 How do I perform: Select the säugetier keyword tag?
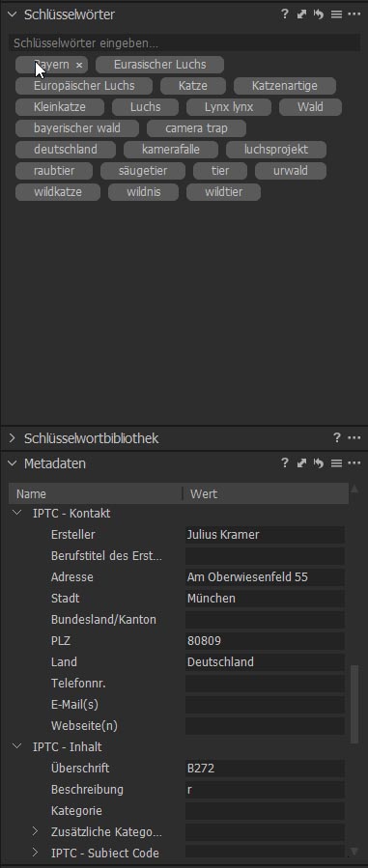143,171
